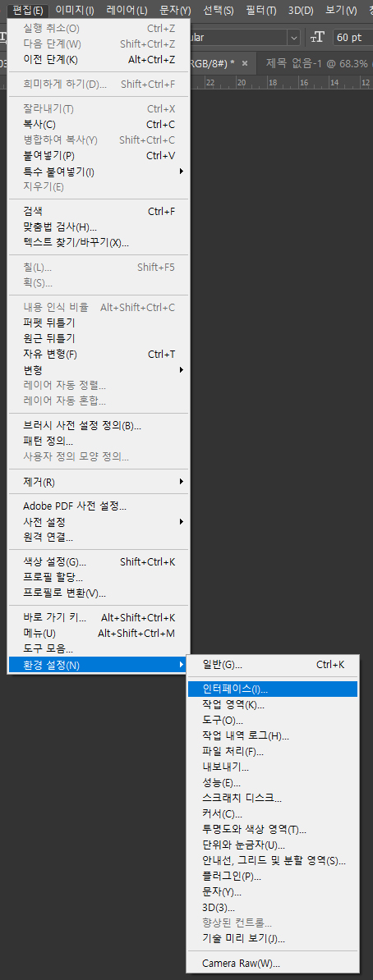Screen dimensions: 373x980
Task: Open 안내선, 그리드 및 분할 영역(S)...
Action: tap(272, 861)
